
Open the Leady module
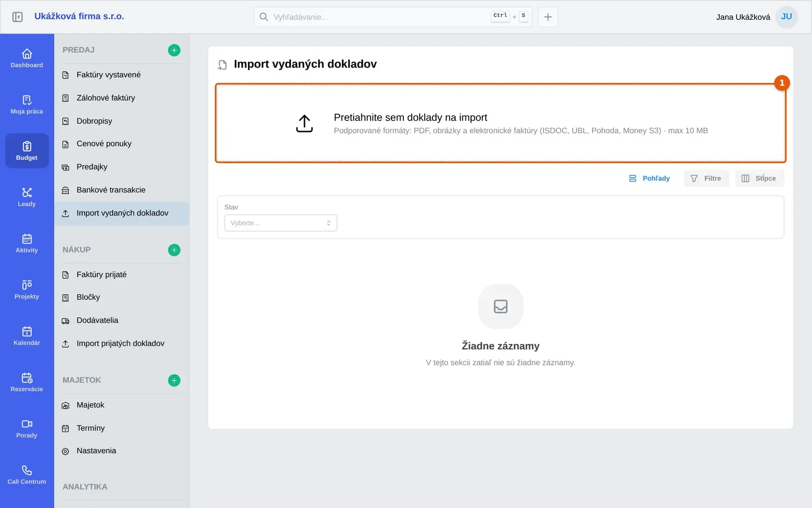pos(27,197)
